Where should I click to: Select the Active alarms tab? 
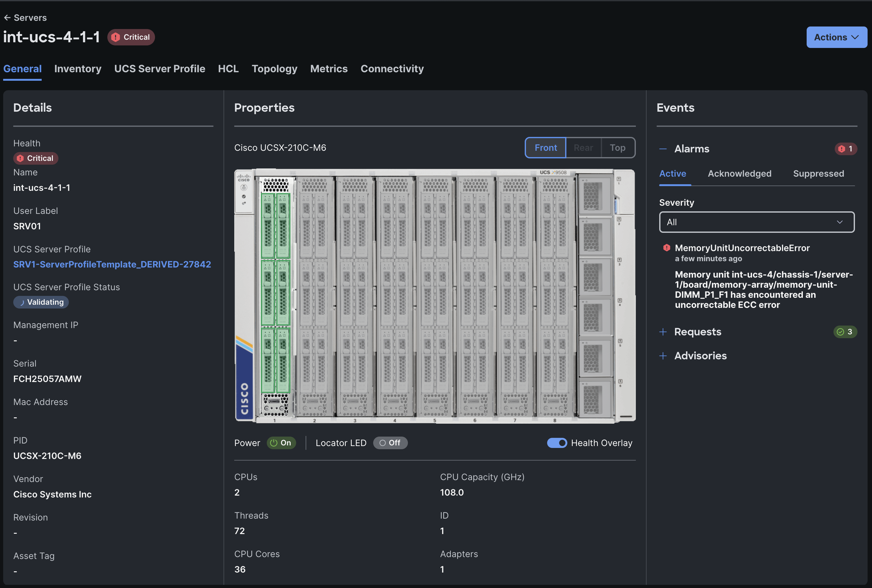click(x=672, y=173)
